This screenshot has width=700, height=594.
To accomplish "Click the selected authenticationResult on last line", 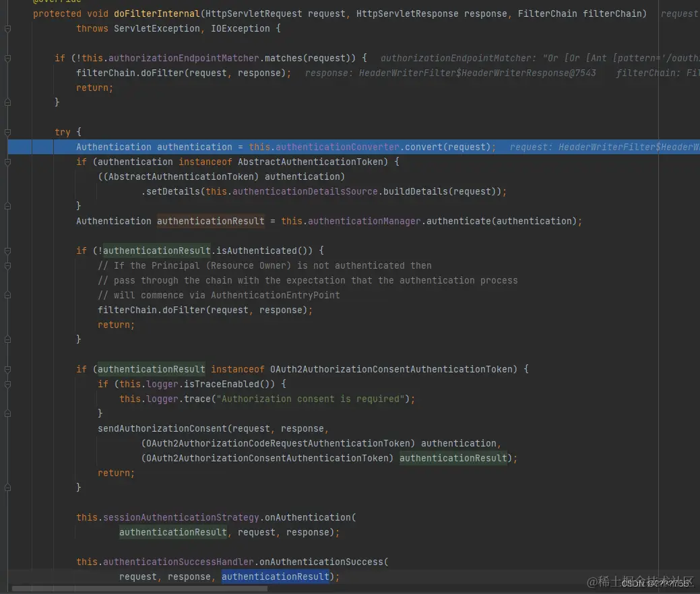I will [276, 576].
